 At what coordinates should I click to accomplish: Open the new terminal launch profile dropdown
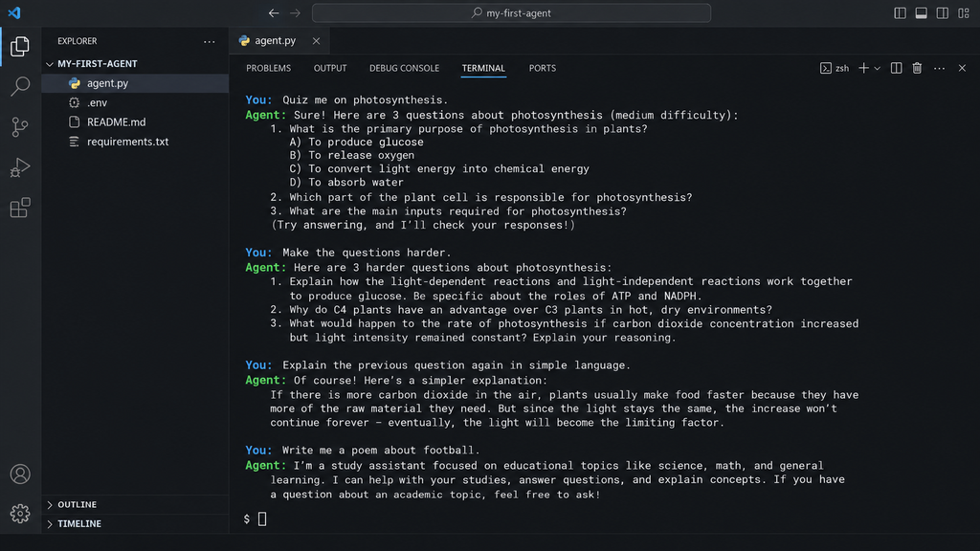(x=877, y=69)
